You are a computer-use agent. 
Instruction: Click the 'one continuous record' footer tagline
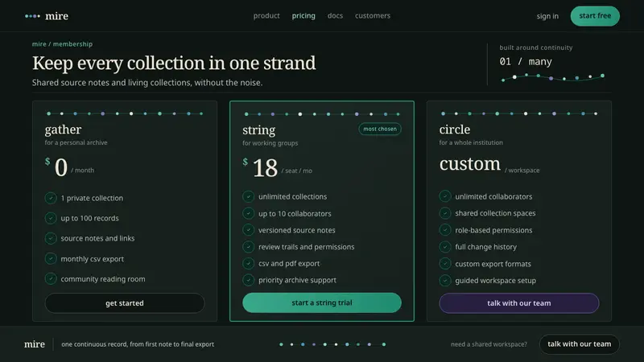138,344
